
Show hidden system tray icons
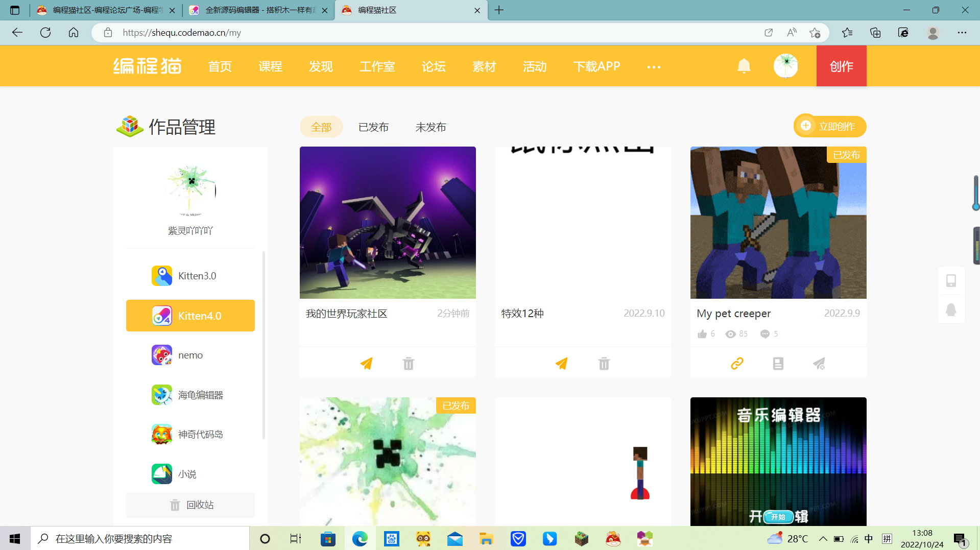(823, 539)
